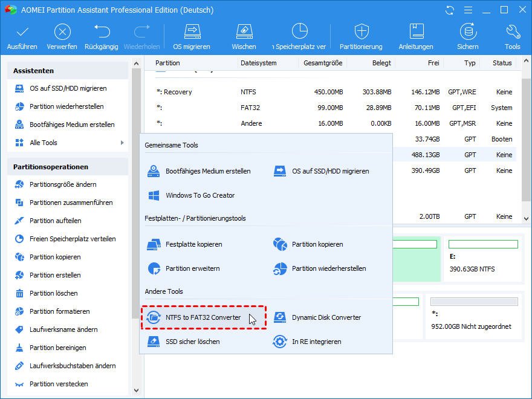Click Laufwerksbuchstaben ändern pencil icon
Screen dimensions: 532x399
pyautogui.click(x=20, y=366)
